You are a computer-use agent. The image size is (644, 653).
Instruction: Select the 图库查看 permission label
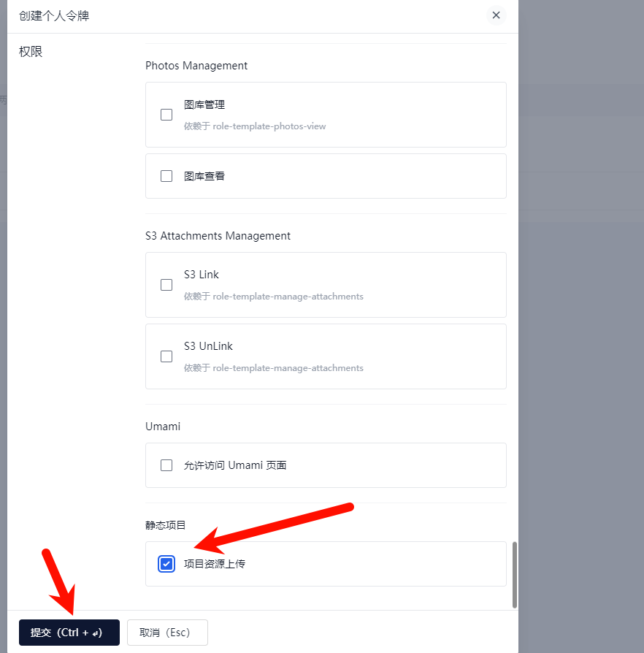pos(204,176)
